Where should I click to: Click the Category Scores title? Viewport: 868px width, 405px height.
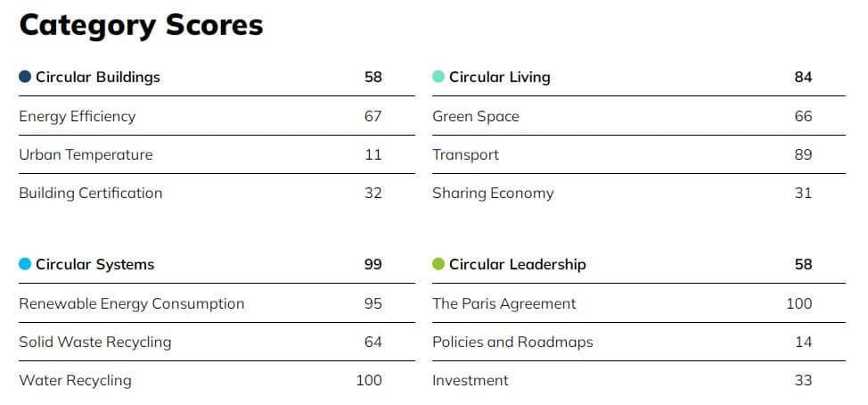tap(141, 26)
